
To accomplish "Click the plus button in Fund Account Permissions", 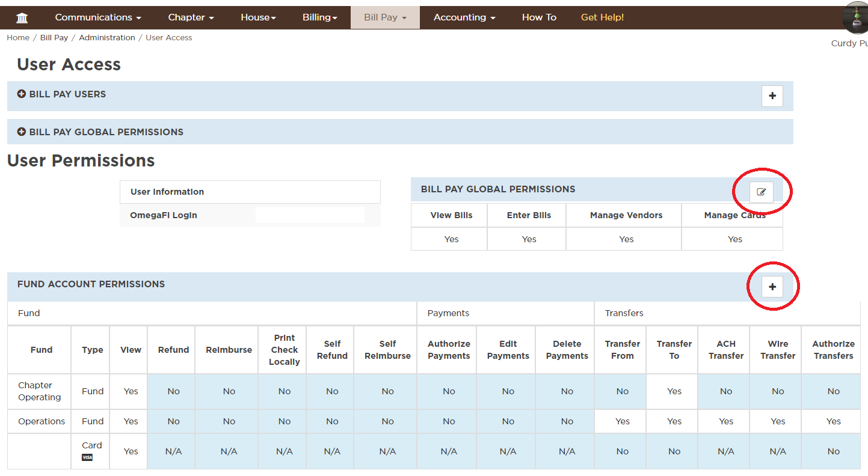I will tap(772, 287).
